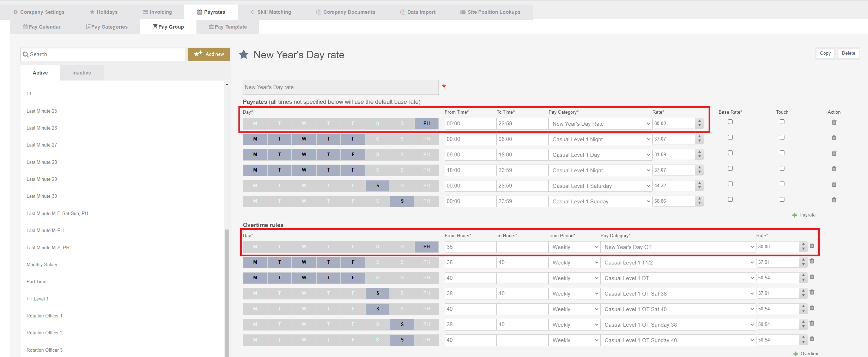Open Casual Level 1 OT Sunday 40 dropdown
868x357 pixels.
tap(678, 340)
